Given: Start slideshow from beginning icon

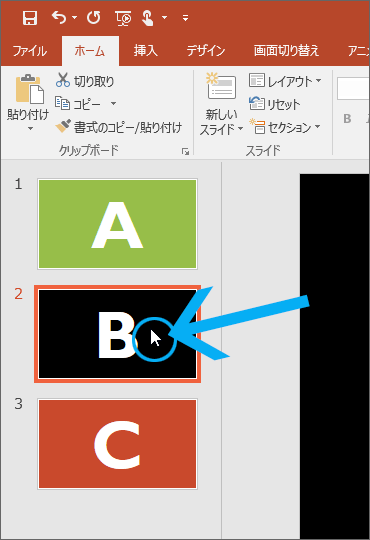Looking at the screenshot, I should (123, 18).
